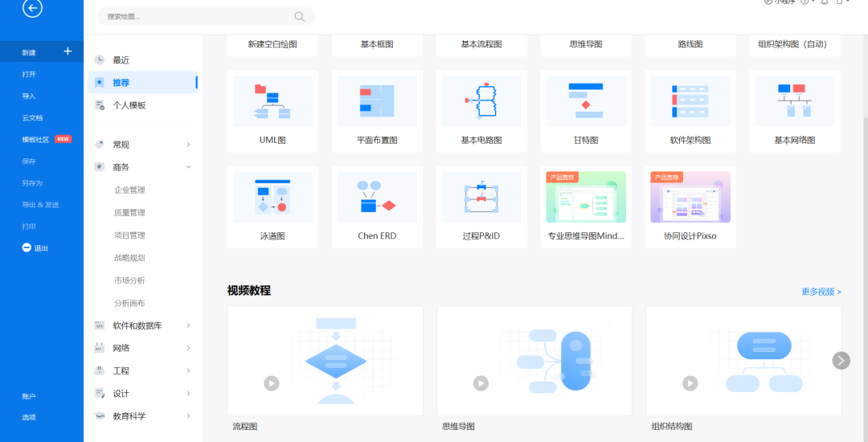Expand the 教育科学 category
The height and width of the screenshot is (442, 868).
point(188,415)
